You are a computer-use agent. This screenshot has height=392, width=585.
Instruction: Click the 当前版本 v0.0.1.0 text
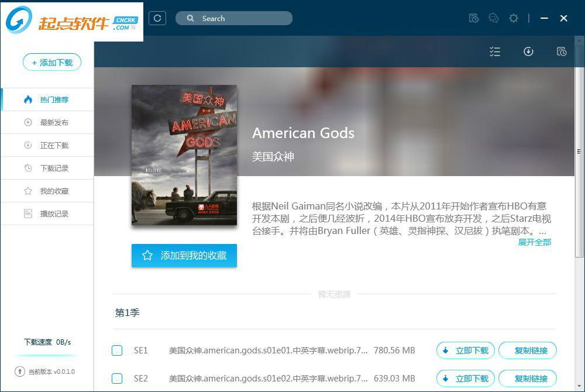51,372
